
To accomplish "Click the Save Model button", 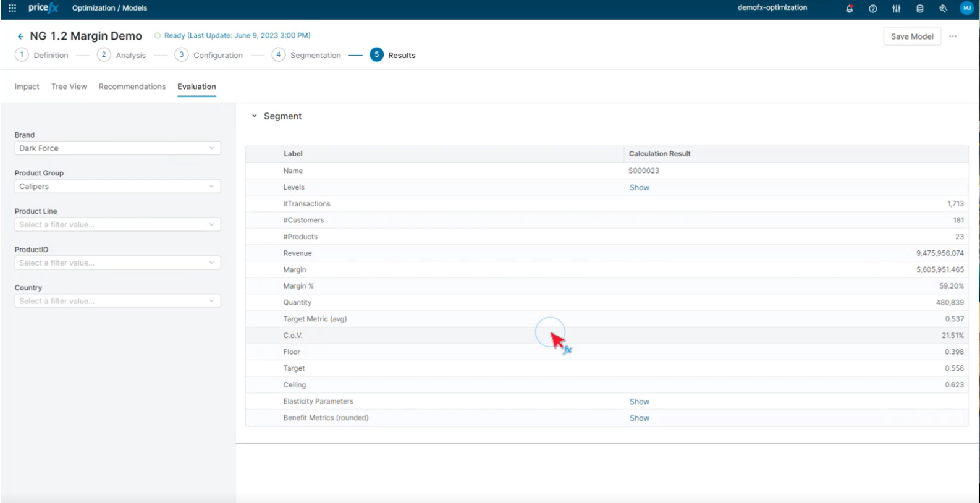I will click(x=911, y=36).
